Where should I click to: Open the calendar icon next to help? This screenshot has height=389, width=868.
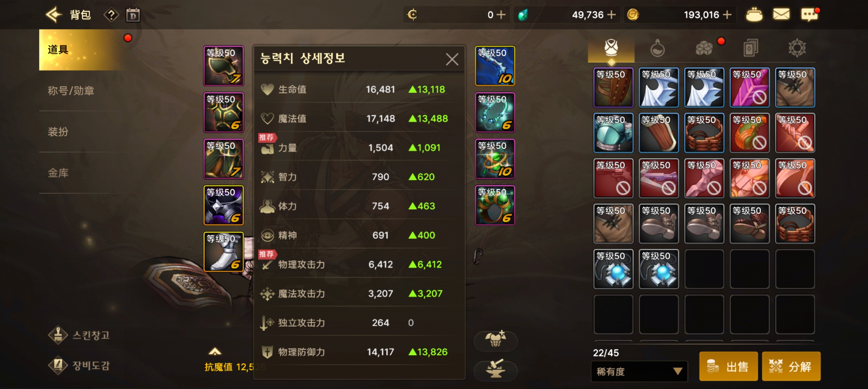click(x=133, y=15)
